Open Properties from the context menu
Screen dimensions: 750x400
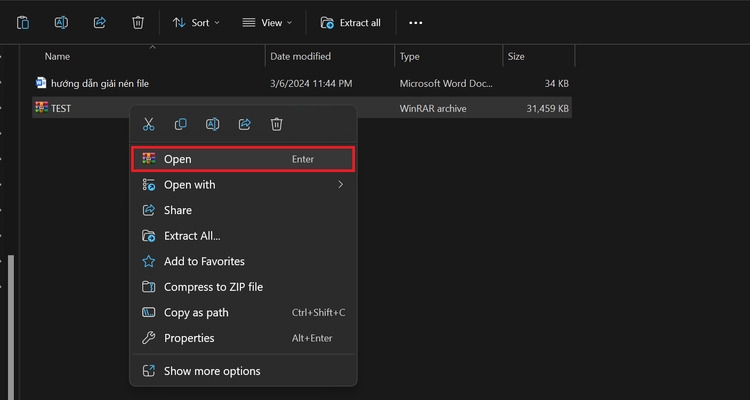point(189,338)
